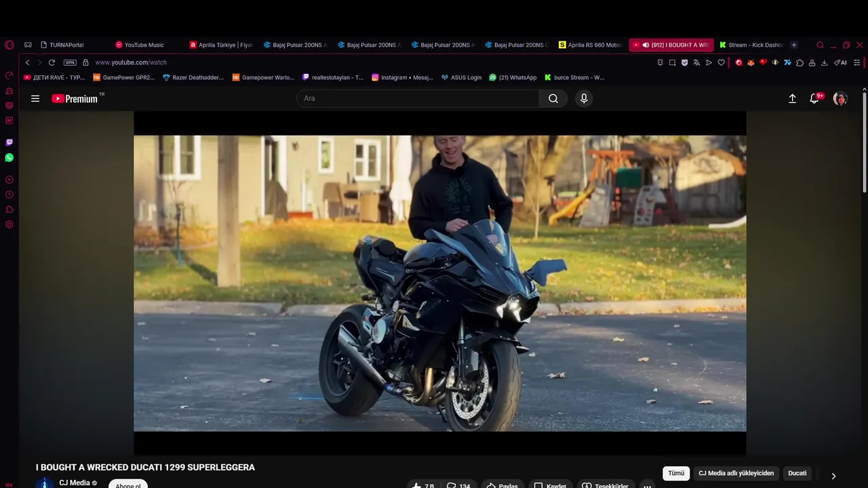Viewport: 868px width, 488px height.
Task: Add page to bookmarks heart icon
Action: coord(721,62)
